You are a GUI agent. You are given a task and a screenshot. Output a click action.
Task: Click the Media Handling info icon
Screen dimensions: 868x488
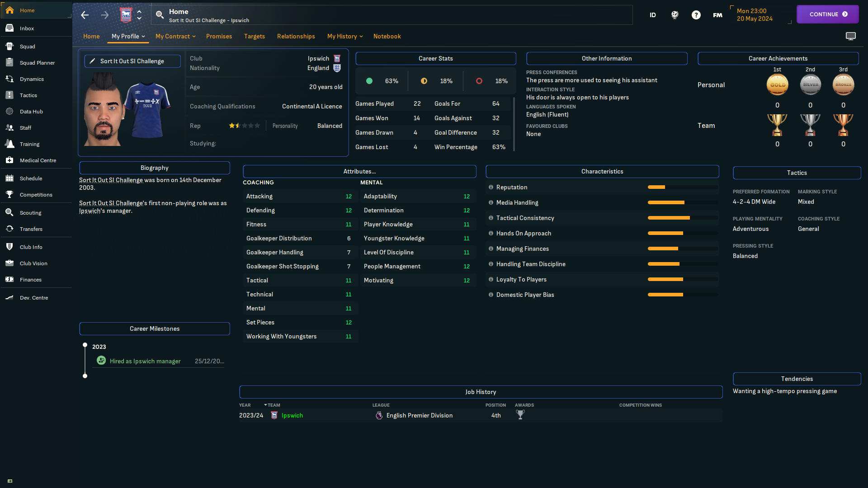[x=491, y=202]
